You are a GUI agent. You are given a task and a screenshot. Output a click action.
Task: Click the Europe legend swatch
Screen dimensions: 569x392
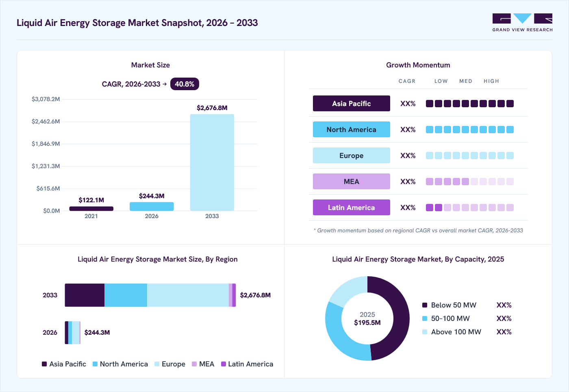tap(157, 364)
